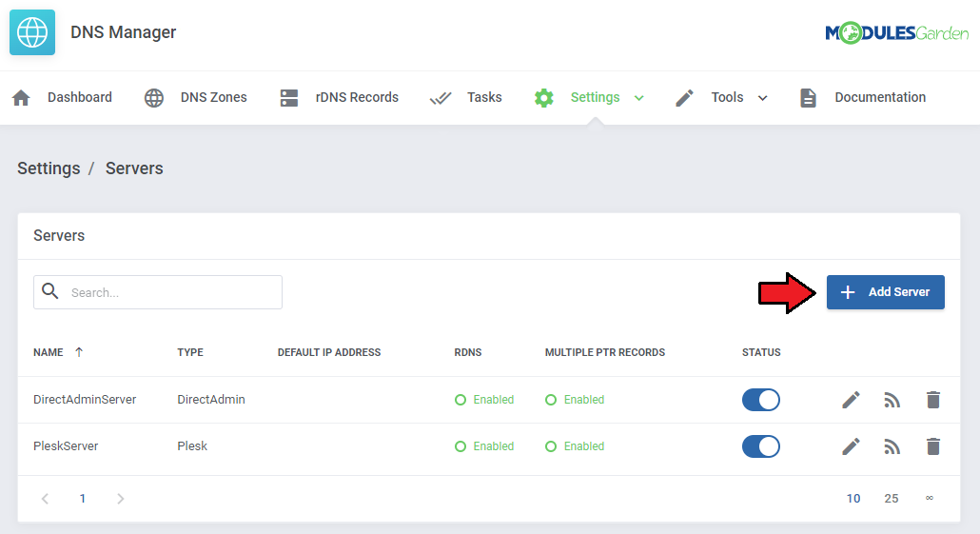980x534 pixels.
Task: Click the NAME column header
Action: pos(49,352)
